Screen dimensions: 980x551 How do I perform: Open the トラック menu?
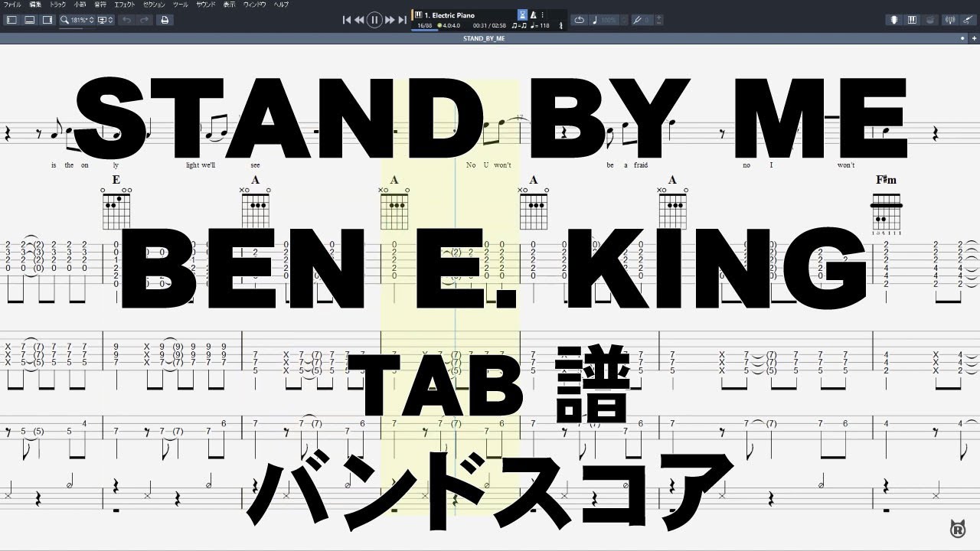pos(58,5)
